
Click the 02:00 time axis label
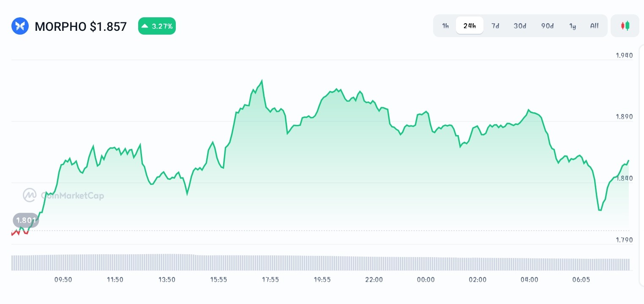pos(478,280)
